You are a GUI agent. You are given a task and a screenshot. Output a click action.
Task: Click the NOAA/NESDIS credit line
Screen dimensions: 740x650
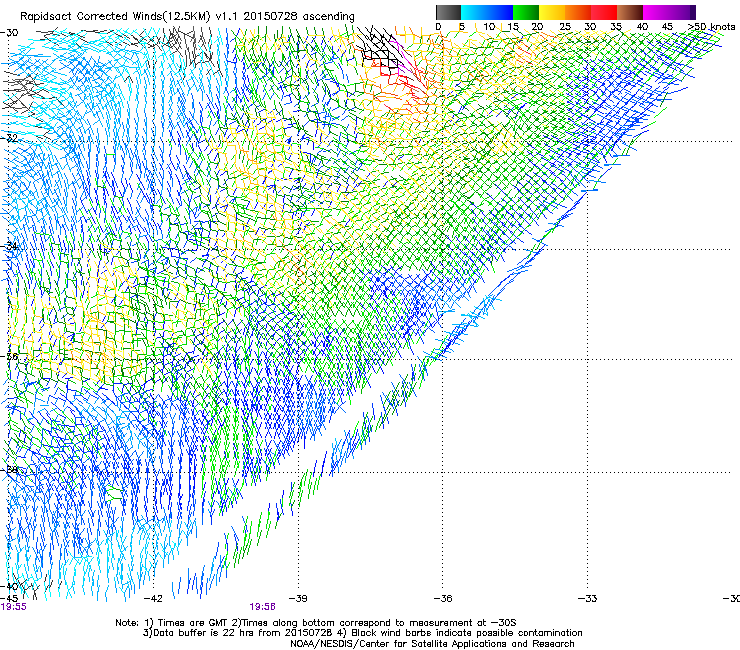click(432, 644)
